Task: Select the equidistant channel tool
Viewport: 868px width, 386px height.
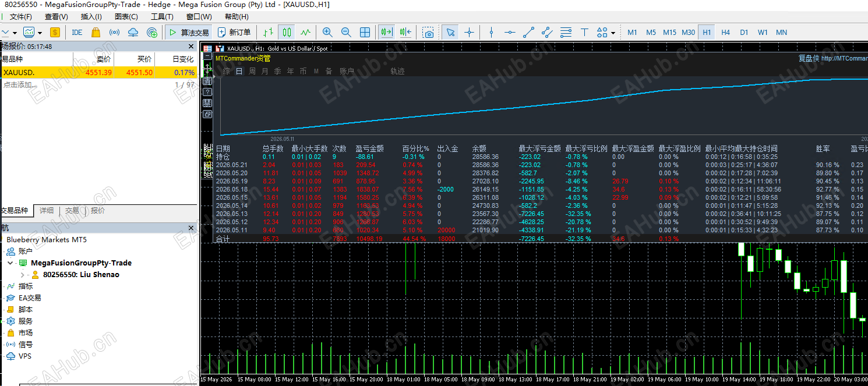Action: click(547, 33)
